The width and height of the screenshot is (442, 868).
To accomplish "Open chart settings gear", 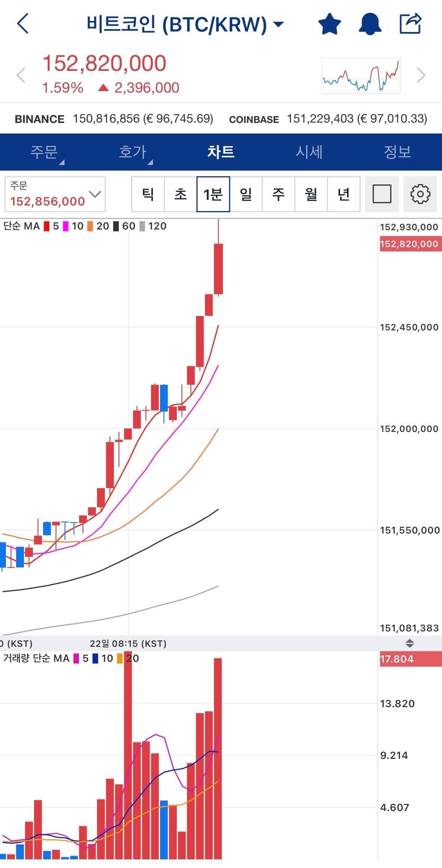I will pyautogui.click(x=420, y=194).
